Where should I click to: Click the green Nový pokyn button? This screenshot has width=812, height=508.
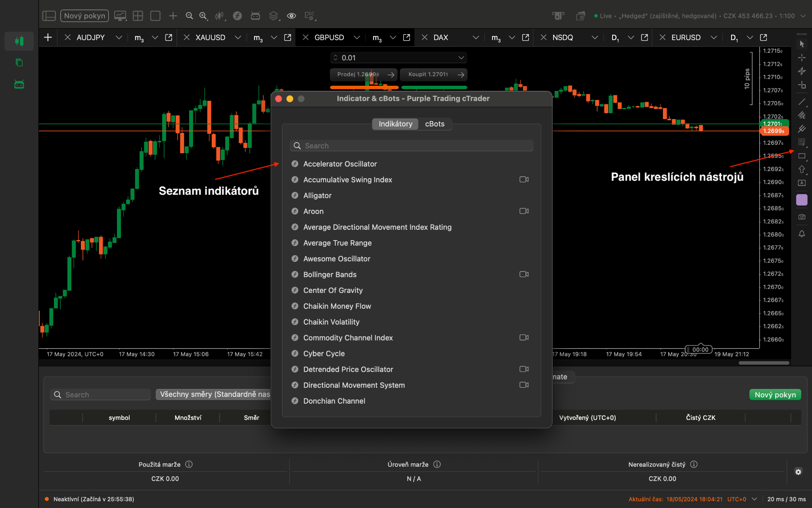pyautogui.click(x=775, y=394)
